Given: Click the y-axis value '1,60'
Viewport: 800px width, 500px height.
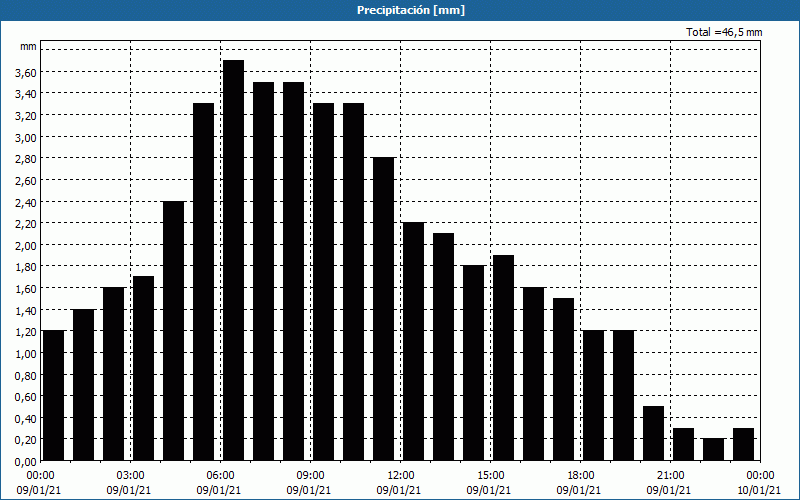Looking at the screenshot, I should point(26,289).
